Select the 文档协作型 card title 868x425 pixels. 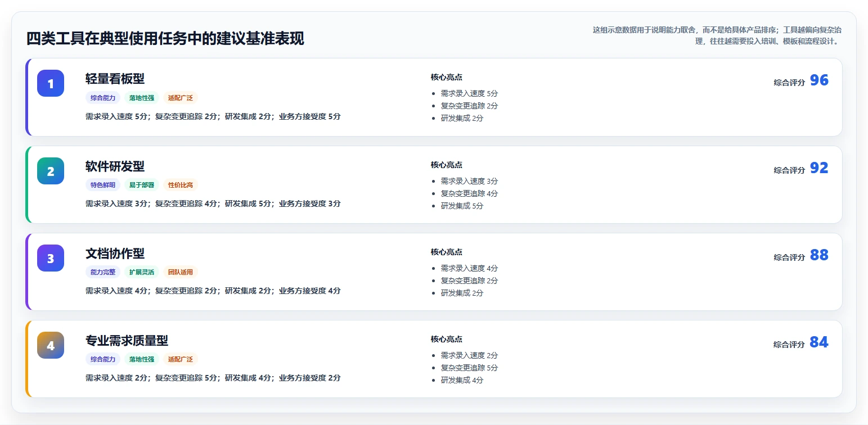[115, 254]
